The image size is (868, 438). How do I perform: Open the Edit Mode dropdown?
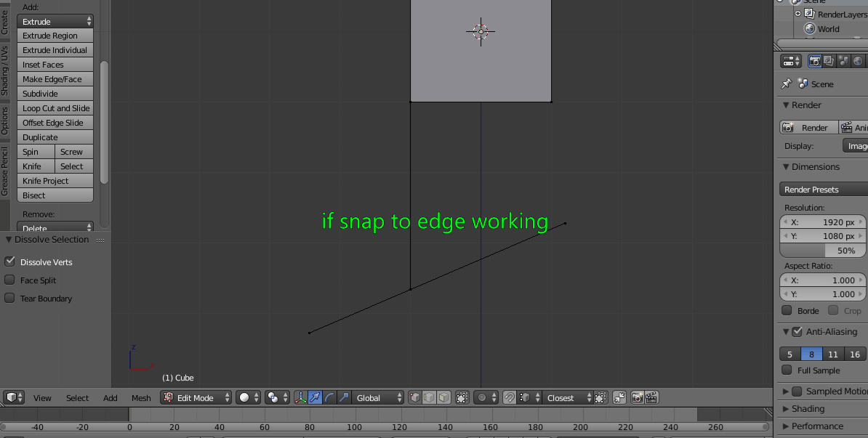click(196, 397)
